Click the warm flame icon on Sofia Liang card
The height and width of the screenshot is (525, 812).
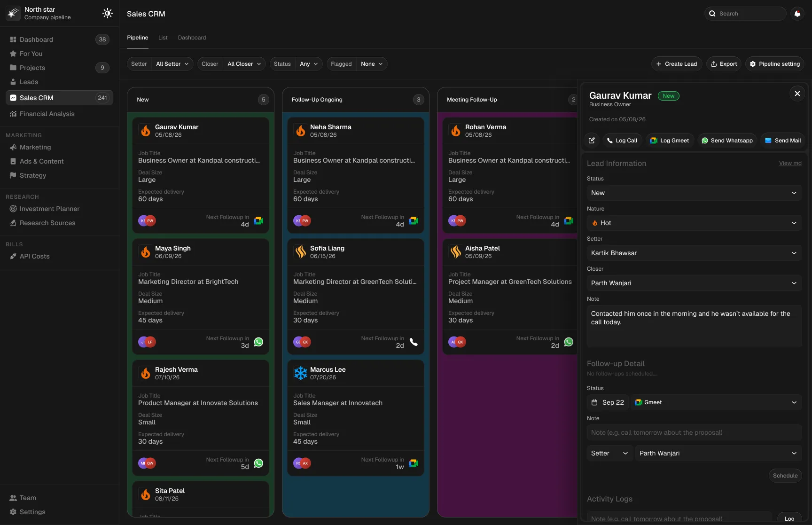tap(301, 252)
